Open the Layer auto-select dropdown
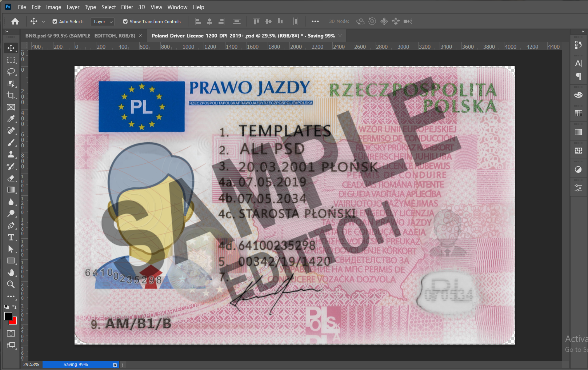Image resolution: width=588 pixels, height=370 pixels. (x=102, y=22)
